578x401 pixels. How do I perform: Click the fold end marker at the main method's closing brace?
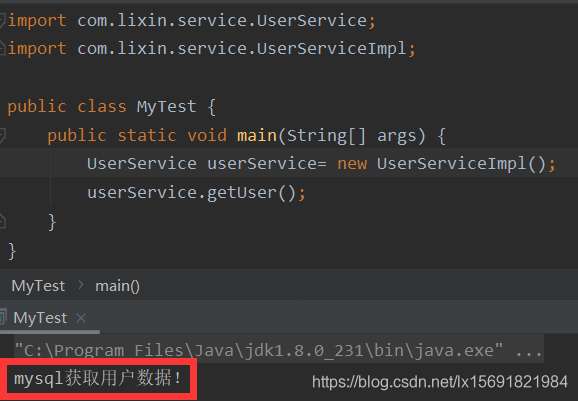(x=2, y=221)
